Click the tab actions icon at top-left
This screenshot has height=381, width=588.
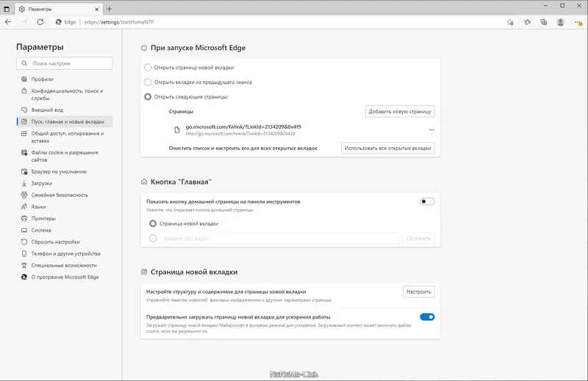8,7
